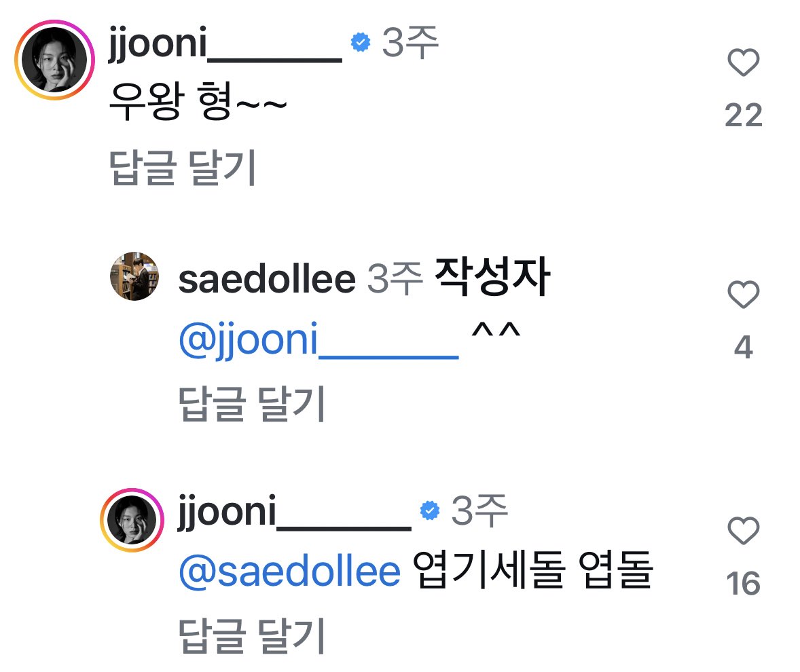This screenshot has height=672, width=800.
Task: Follow the blue @saedollee mention link
Action: pyautogui.click(x=290, y=572)
